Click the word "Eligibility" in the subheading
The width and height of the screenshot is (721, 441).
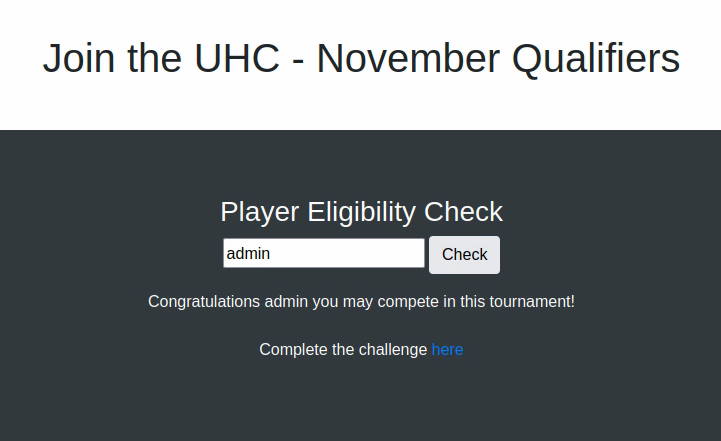(x=361, y=212)
